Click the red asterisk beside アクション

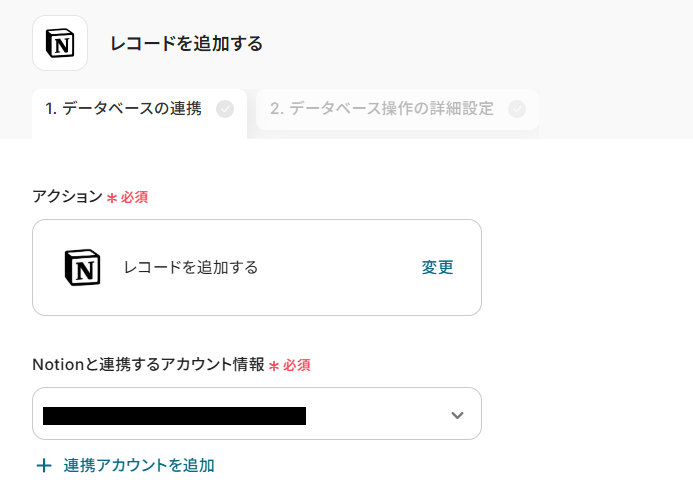(112, 198)
